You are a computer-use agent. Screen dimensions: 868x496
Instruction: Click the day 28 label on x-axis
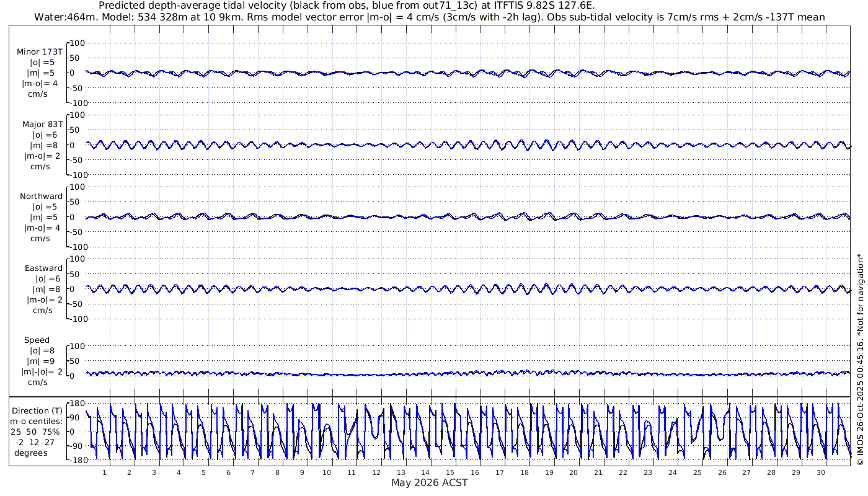(x=771, y=472)
